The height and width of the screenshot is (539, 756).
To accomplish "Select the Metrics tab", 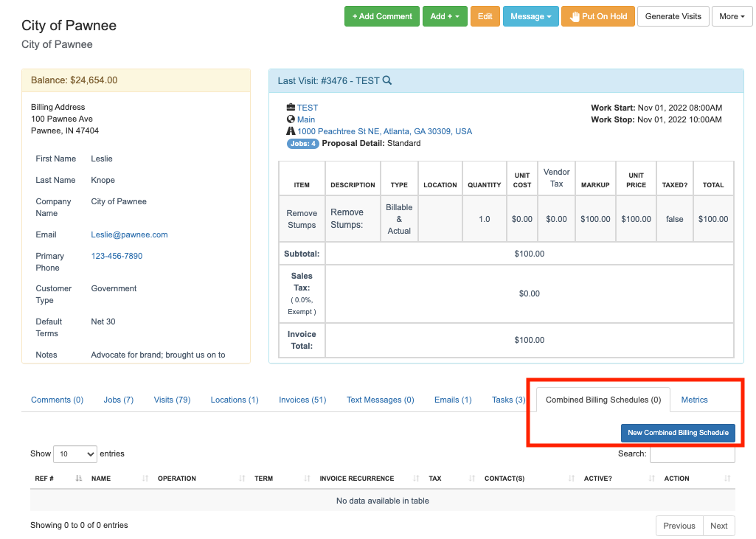I will point(694,400).
